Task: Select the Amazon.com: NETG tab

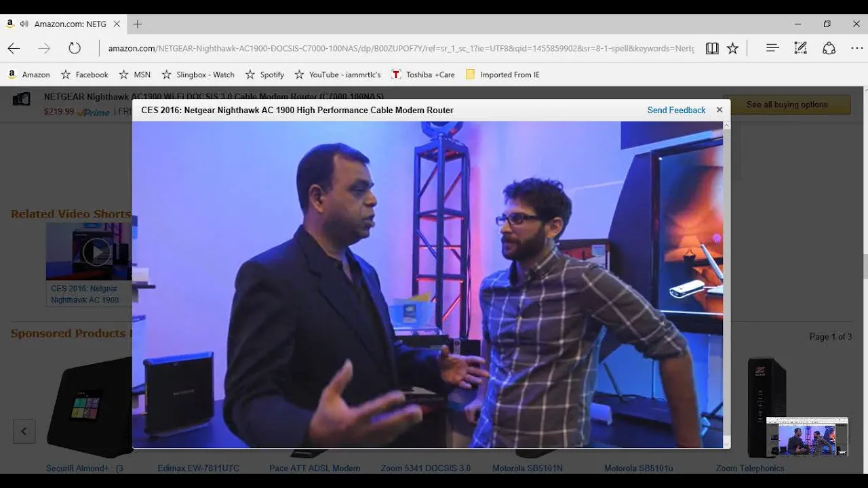Action: coord(63,24)
